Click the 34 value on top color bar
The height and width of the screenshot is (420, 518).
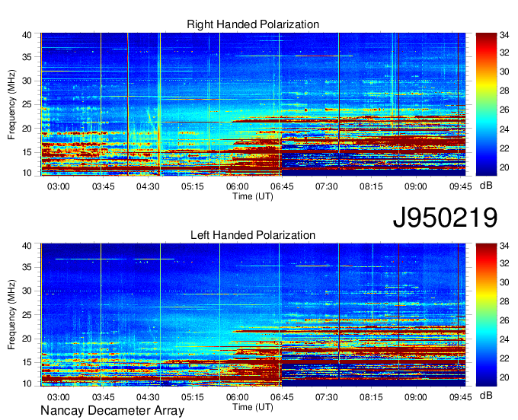504,35
